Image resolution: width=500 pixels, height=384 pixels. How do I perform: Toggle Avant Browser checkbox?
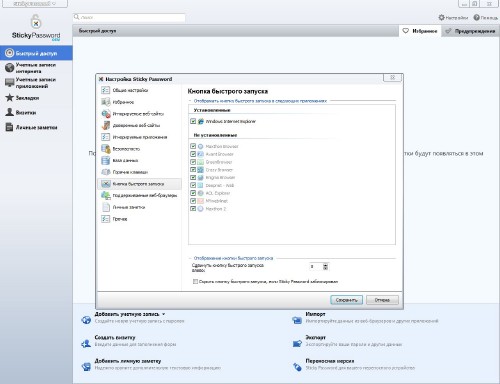(193, 154)
